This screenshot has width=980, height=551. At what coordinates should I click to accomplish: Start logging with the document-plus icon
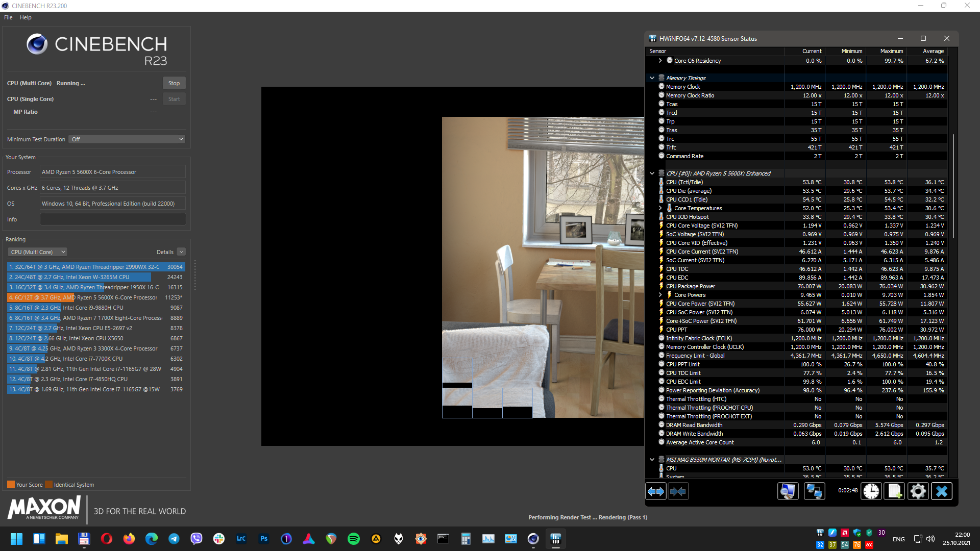click(894, 491)
